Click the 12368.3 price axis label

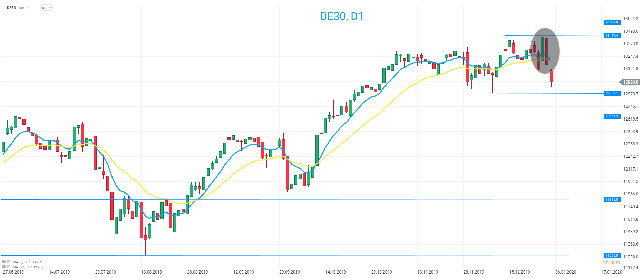[631, 144]
